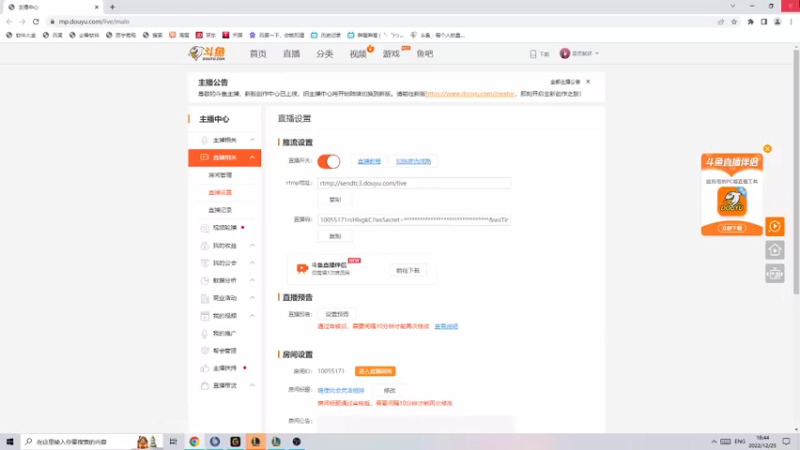Click the rtmp address input field
The height and width of the screenshot is (450, 800).
click(x=414, y=183)
